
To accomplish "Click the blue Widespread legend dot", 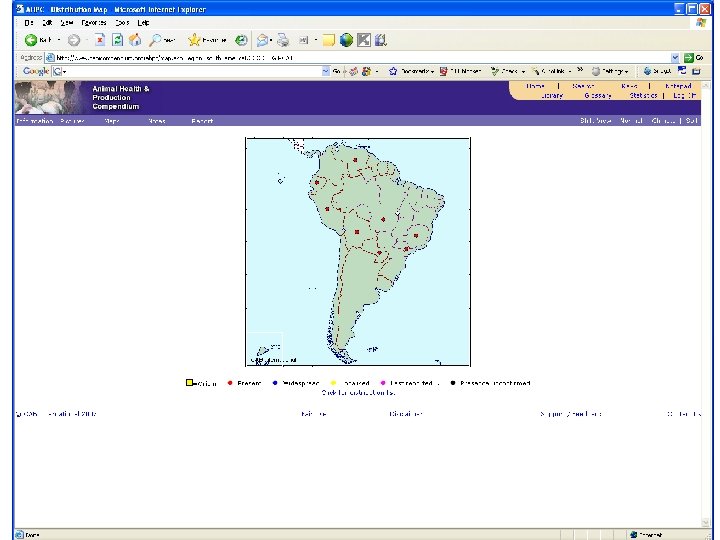I will [275, 383].
